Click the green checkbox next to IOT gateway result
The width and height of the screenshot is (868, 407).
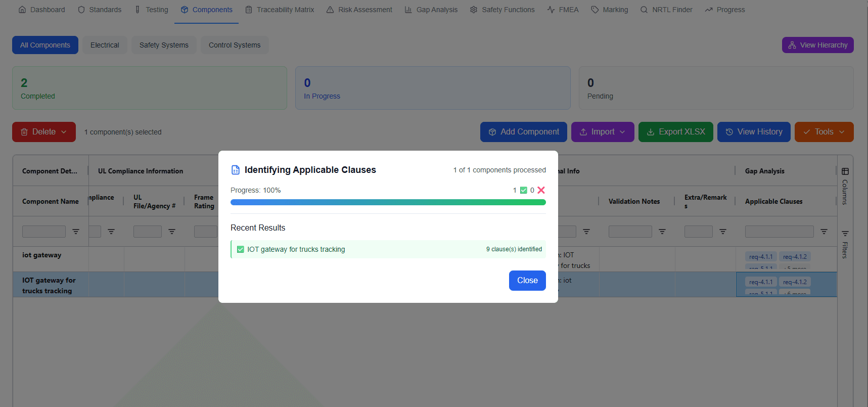[x=241, y=249]
